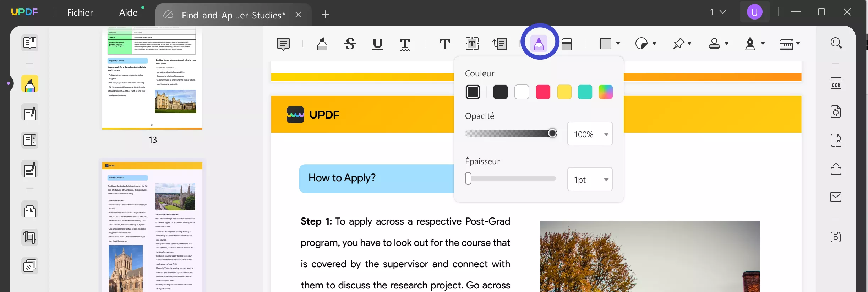Select the Squiggly underline tool
This screenshot has height=292, width=868.
(x=405, y=44)
